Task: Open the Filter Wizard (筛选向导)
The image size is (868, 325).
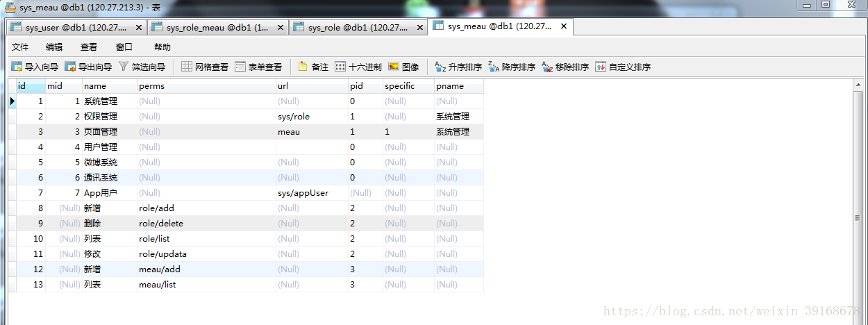Action: 142,67
